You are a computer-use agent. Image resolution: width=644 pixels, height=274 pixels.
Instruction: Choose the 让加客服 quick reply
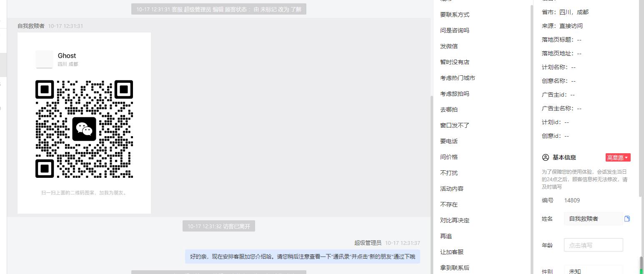[x=452, y=252]
